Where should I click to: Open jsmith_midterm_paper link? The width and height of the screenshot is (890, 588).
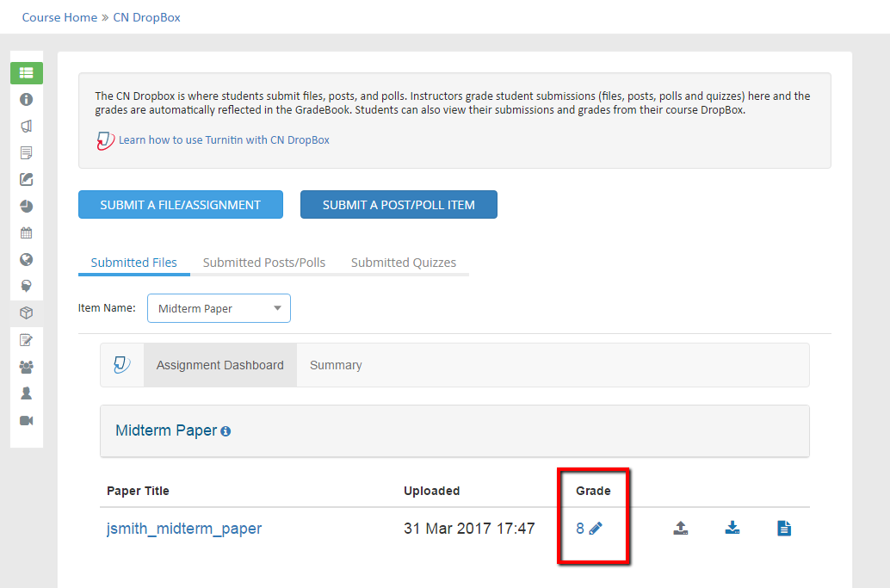184,529
